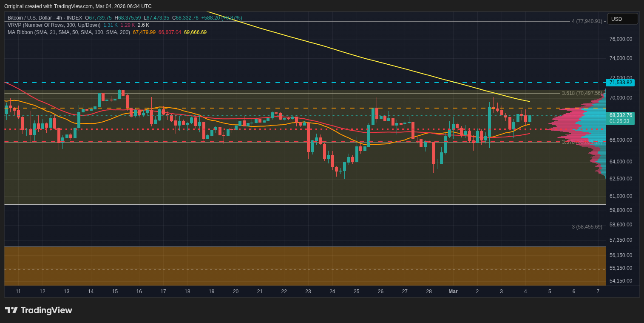Click the +588.20 change value

(x=210, y=18)
